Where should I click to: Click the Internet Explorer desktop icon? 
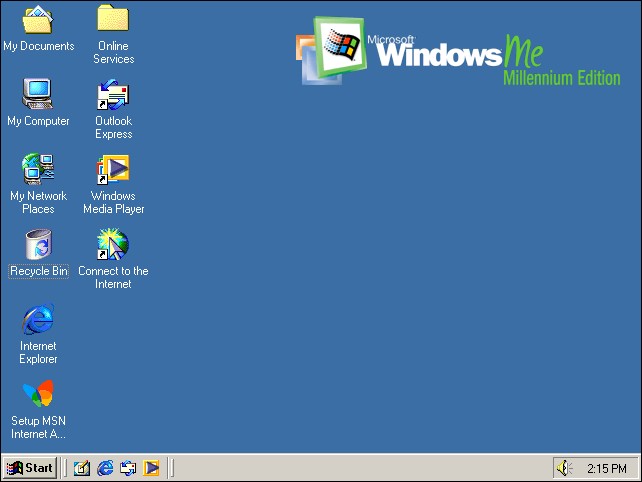(x=38, y=319)
